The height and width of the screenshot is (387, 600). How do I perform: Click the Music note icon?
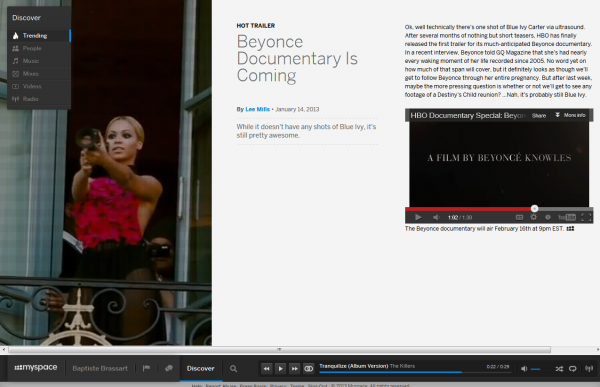pos(15,61)
